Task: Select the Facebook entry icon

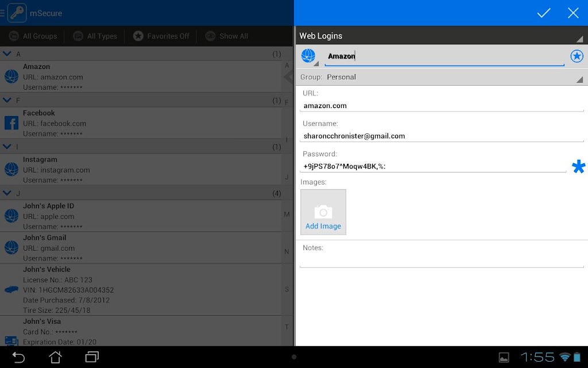Action: [11, 123]
